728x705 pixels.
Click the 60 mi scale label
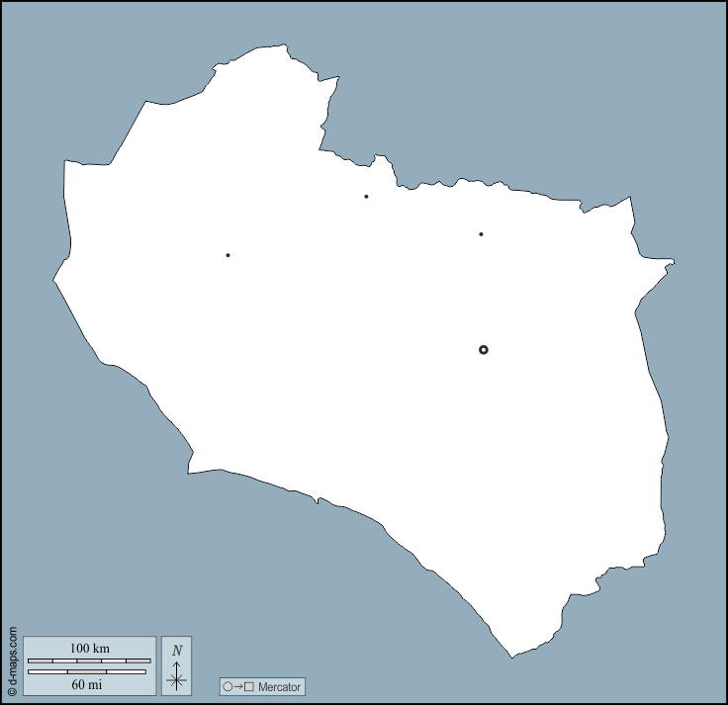click(87, 683)
